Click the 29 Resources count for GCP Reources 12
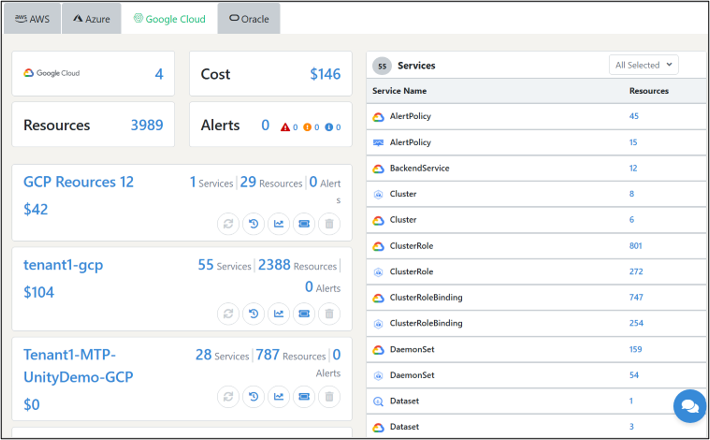The width and height of the screenshot is (710, 440). tap(248, 182)
